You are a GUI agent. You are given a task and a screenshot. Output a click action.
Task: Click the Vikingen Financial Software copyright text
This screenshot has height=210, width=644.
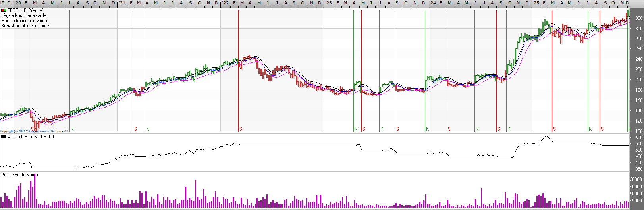pos(34,131)
